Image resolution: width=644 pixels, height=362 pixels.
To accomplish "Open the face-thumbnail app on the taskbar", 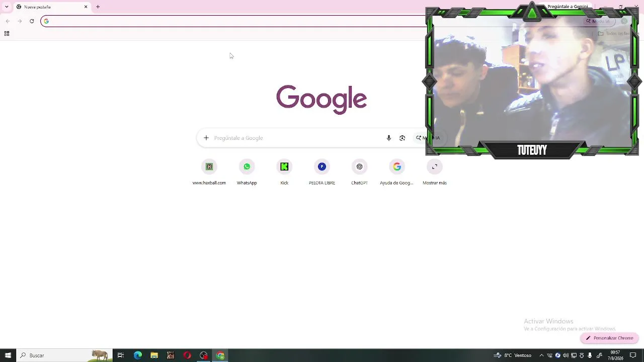I will 171,355.
